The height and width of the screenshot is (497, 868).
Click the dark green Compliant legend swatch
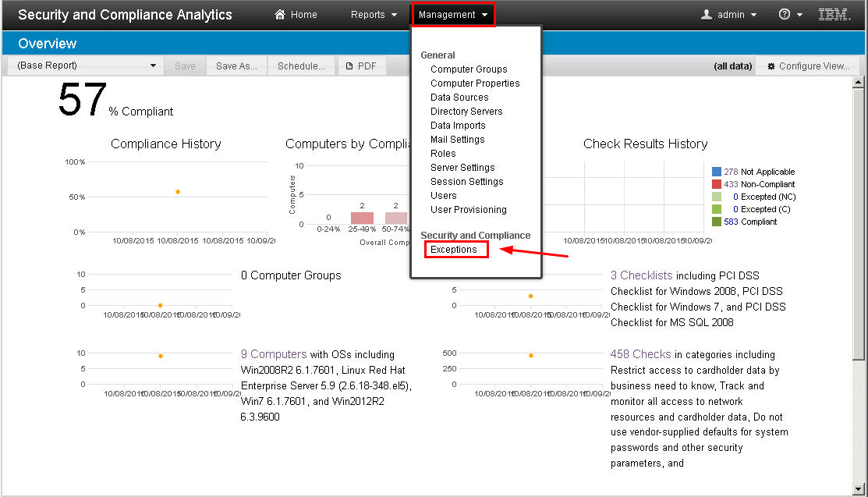(x=717, y=222)
